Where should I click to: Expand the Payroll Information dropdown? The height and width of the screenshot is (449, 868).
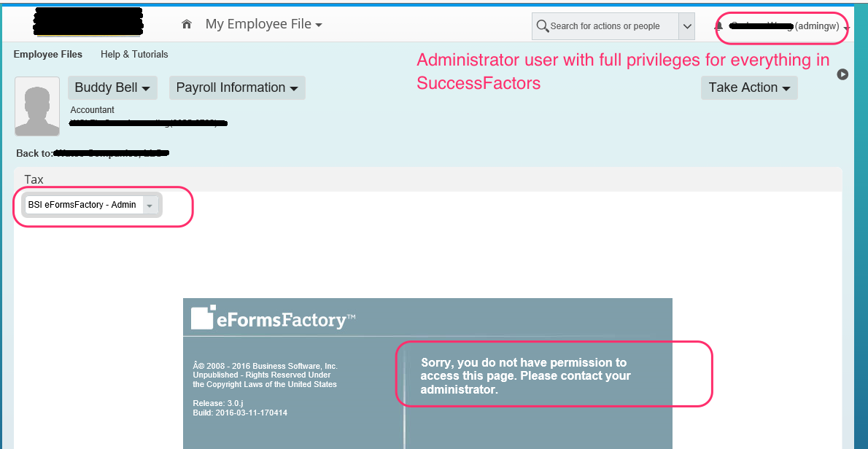tap(237, 88)
